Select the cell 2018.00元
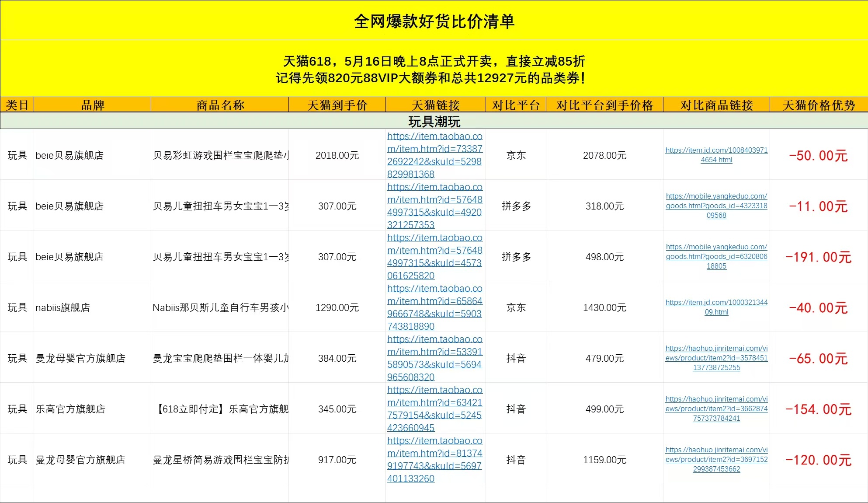Image resolution: width=868 pixels, height=503 pixels. [337, 155]
